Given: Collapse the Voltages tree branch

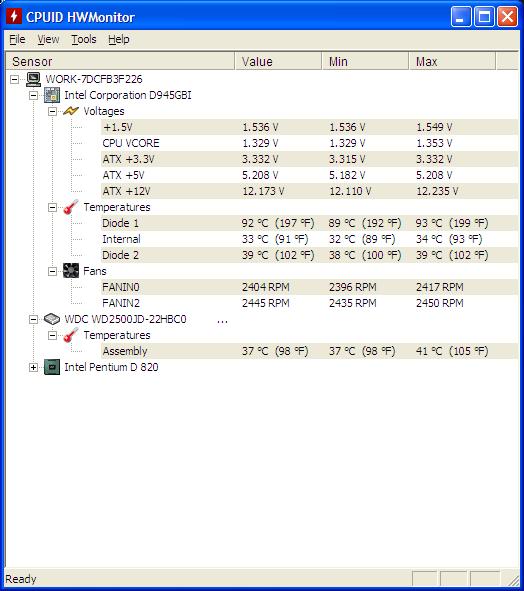Looking at the screenshot, I should [52, 111].
